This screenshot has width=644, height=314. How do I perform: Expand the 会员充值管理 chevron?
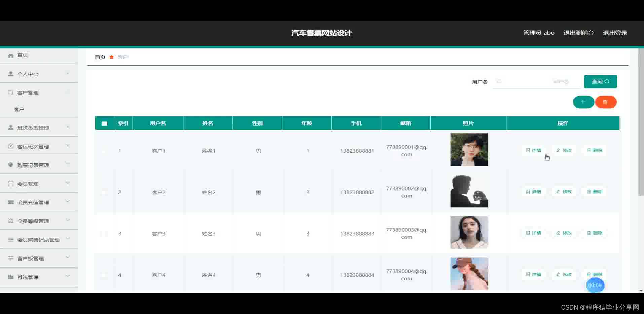[68, 201]
